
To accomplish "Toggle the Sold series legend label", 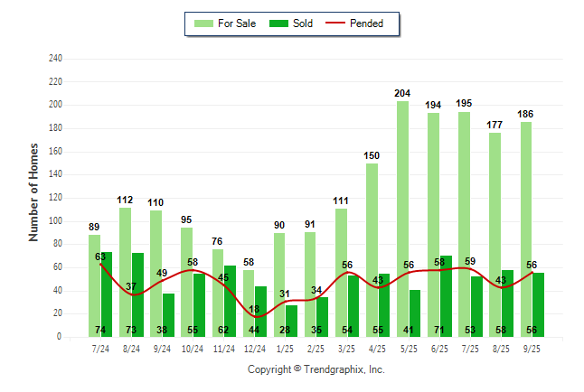I will click(303, 23).
